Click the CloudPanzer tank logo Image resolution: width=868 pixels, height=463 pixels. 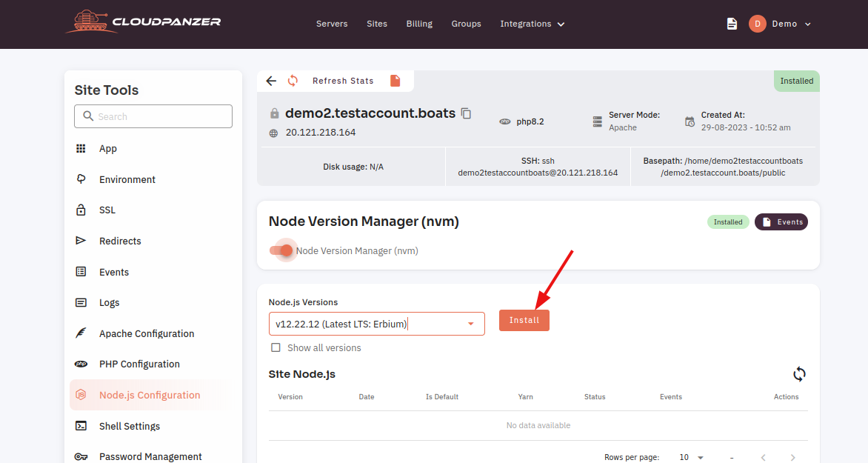point(143,22)
